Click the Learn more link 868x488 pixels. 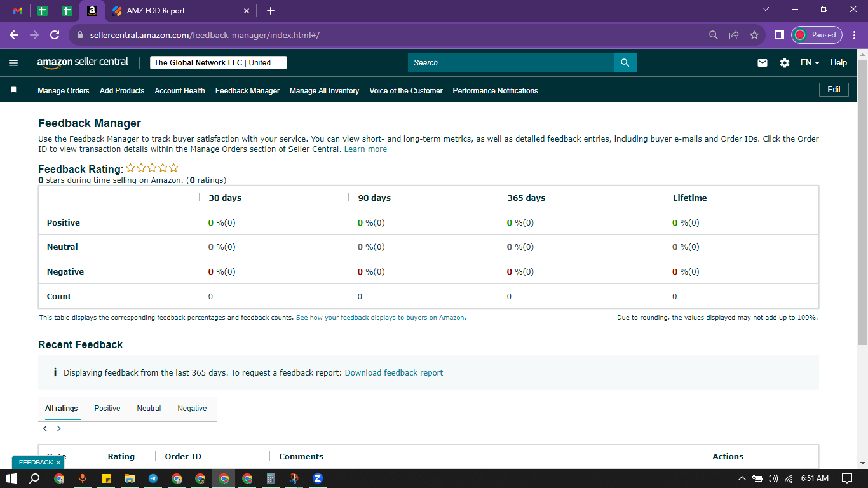[365, 149]
